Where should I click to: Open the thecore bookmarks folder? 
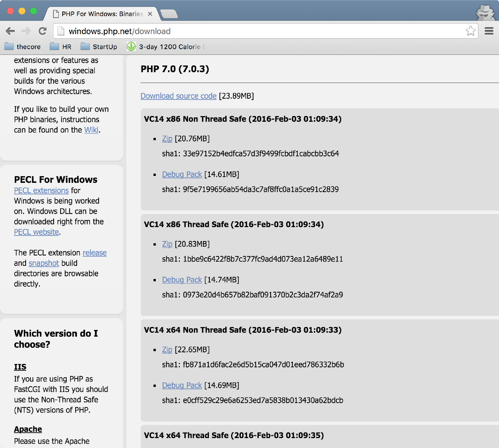tap(22, 47)
